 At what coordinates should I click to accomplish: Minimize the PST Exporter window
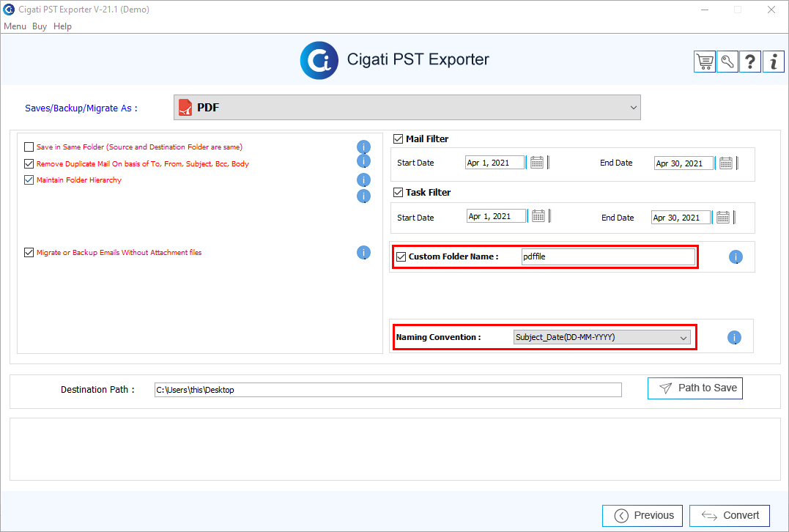705,10
